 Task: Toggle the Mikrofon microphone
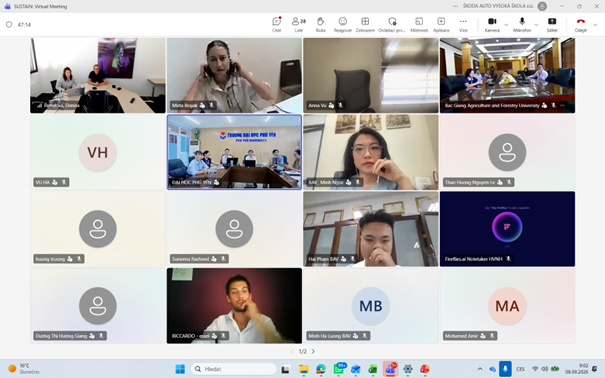522,24
